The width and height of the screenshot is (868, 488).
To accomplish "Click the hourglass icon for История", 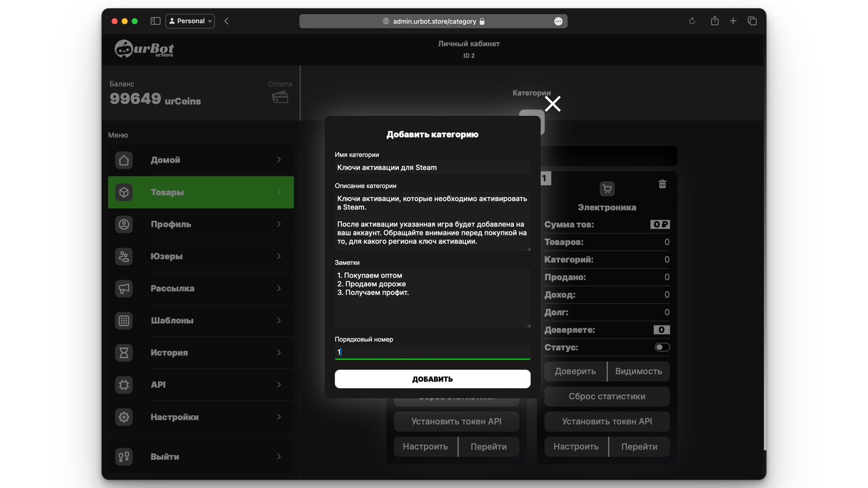I will [x=124, y=353].
